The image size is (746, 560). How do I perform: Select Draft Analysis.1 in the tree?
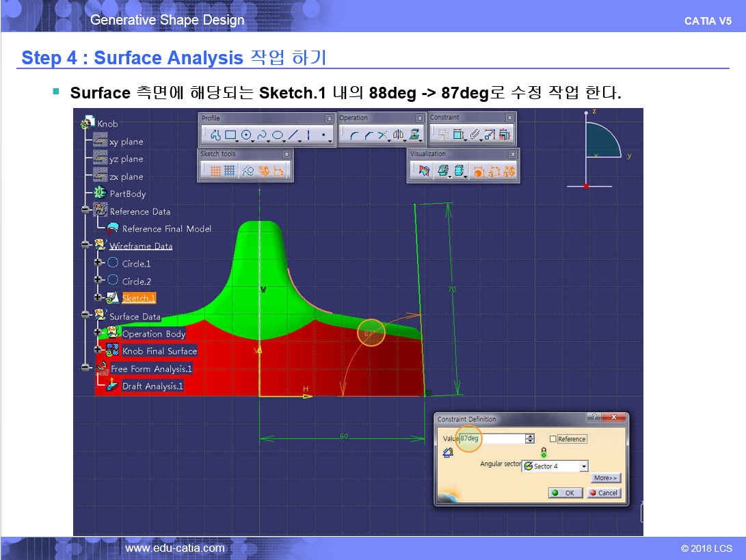[x=152, y=386]
